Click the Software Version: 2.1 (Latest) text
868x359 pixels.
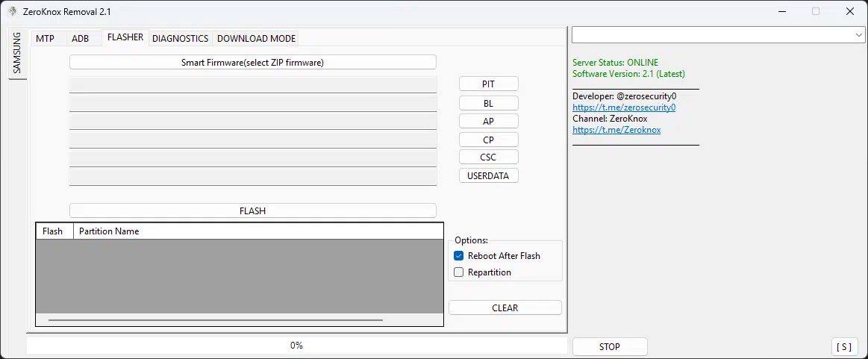click(628, 74)
